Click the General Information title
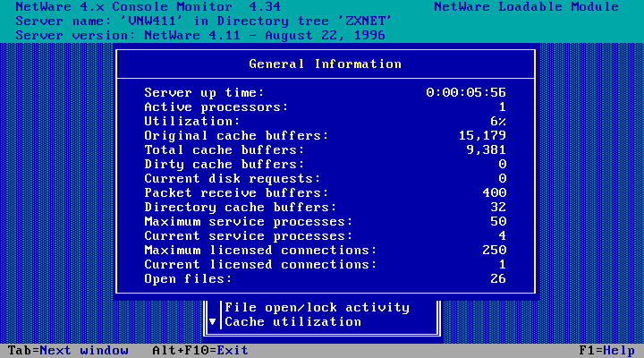644x358 pixels. tap(325, 64)
